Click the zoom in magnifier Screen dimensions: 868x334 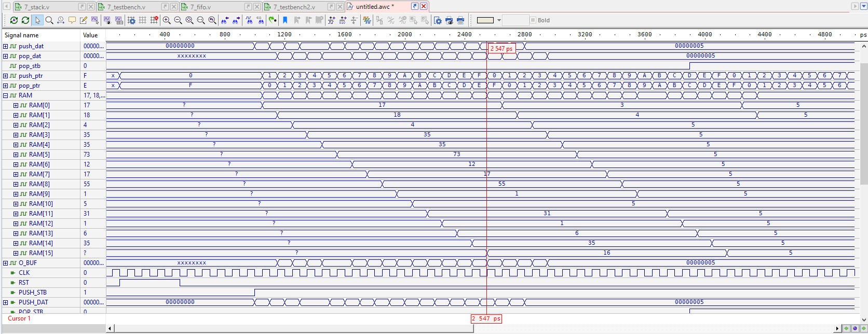tap(167, 20)
